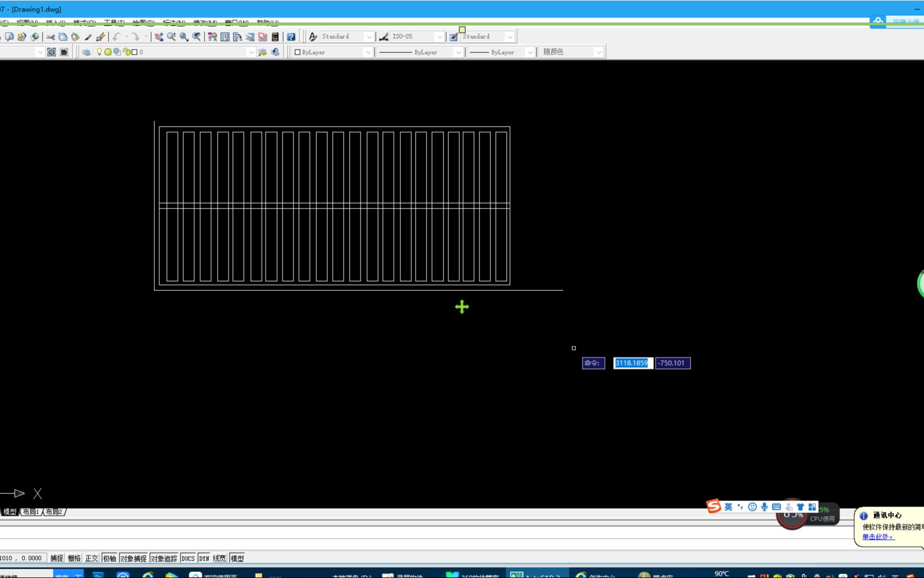Expand the text style Standard dropdown
The image size is (924, 578).
click(369, 37)
